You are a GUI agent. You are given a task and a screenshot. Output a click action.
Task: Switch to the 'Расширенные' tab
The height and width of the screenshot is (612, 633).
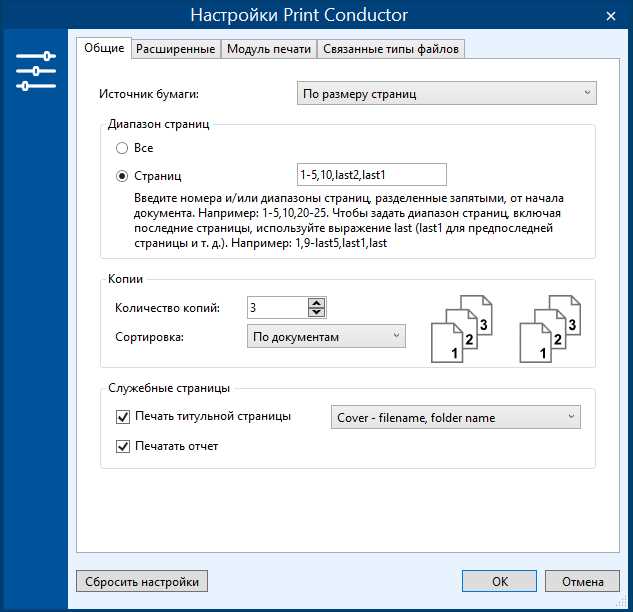175,48
